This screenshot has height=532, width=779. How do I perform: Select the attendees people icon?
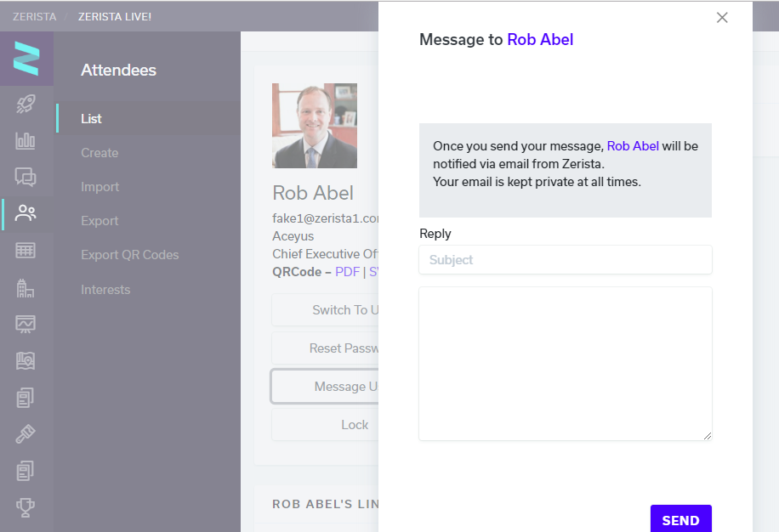[26, 213]
